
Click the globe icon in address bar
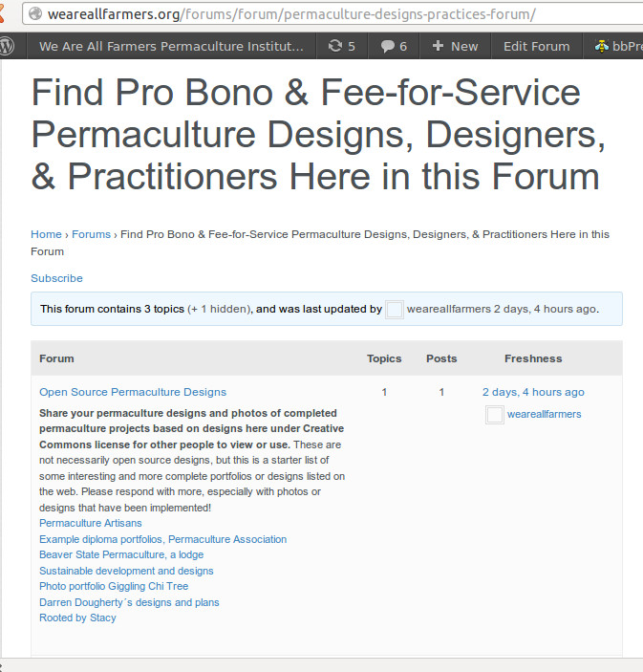[36, 14]
